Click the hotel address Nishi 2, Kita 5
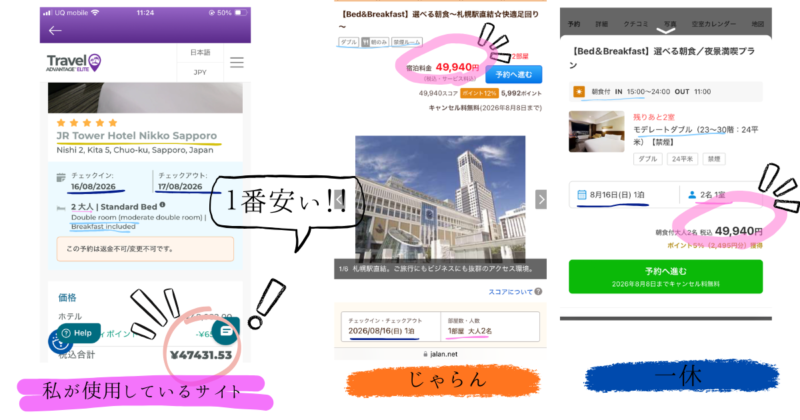The image size is (800, 420). pos(135,150)
